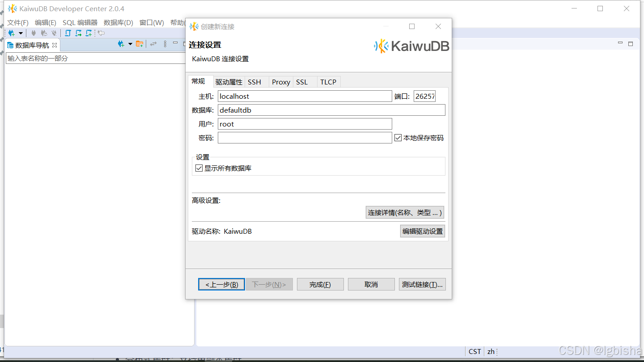Click the 取消 button

[x=371, y=284]
